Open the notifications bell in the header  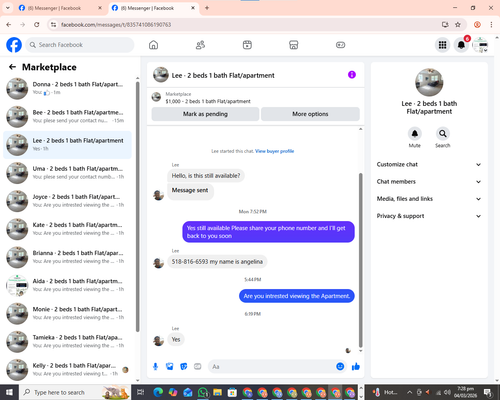click(461, 45)
